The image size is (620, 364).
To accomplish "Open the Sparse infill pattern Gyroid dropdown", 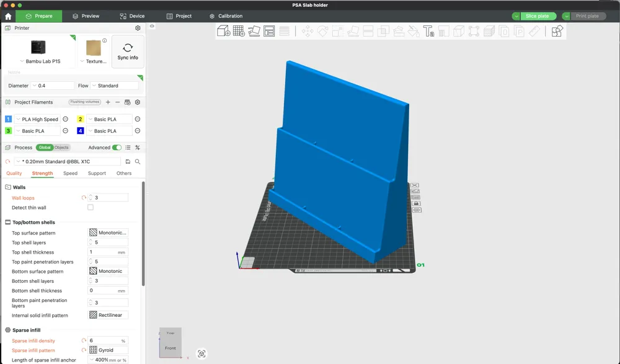I will [108, 350].
